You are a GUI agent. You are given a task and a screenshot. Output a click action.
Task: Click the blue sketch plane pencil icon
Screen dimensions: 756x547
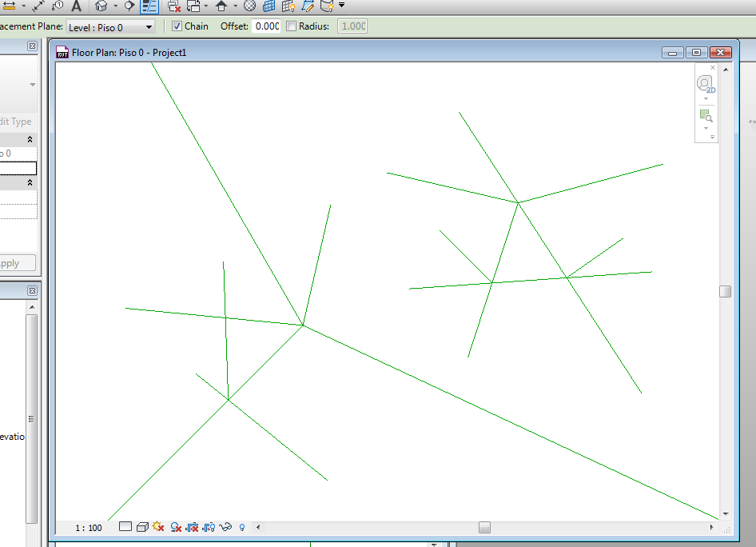tap(308, 6)
